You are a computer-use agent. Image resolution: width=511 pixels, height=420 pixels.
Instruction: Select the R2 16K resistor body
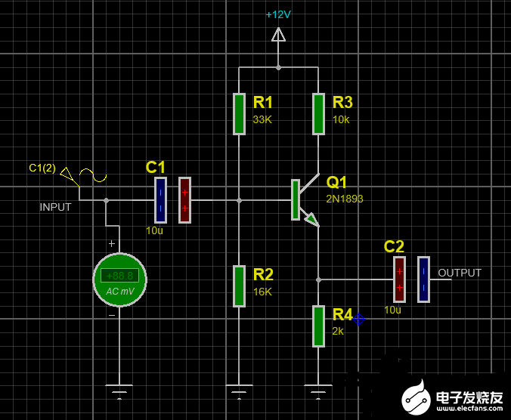[239, 286]
